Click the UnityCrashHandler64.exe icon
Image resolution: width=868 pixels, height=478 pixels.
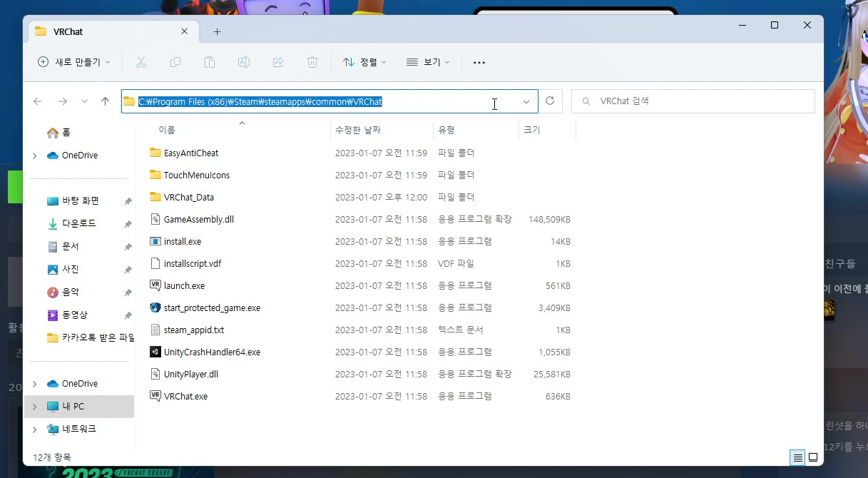(x=155, y=352)
